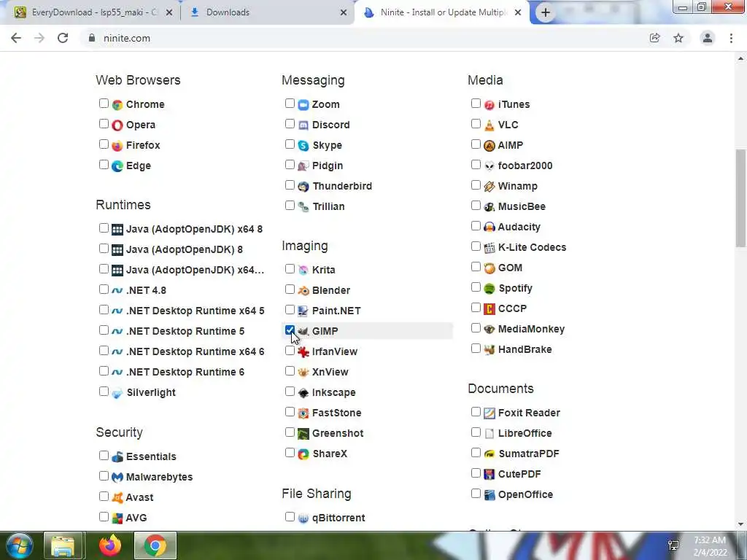Click the HandBrake icon
This screenshot has width=747, height=560.
click(489, 349)
